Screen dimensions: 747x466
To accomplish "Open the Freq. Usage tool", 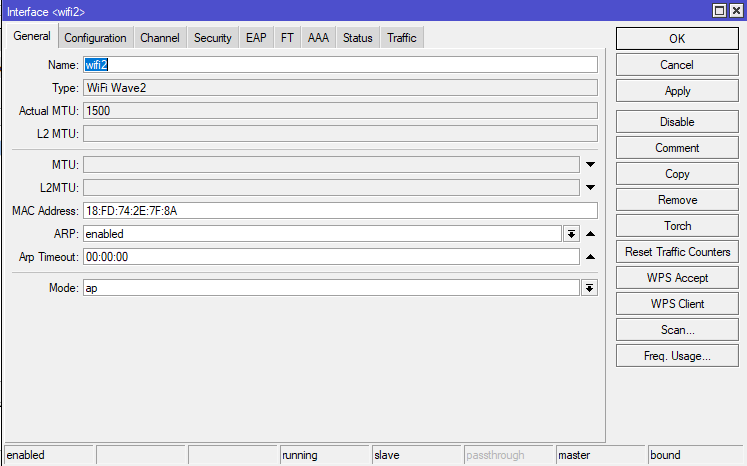I will click(x=677, y=356).
